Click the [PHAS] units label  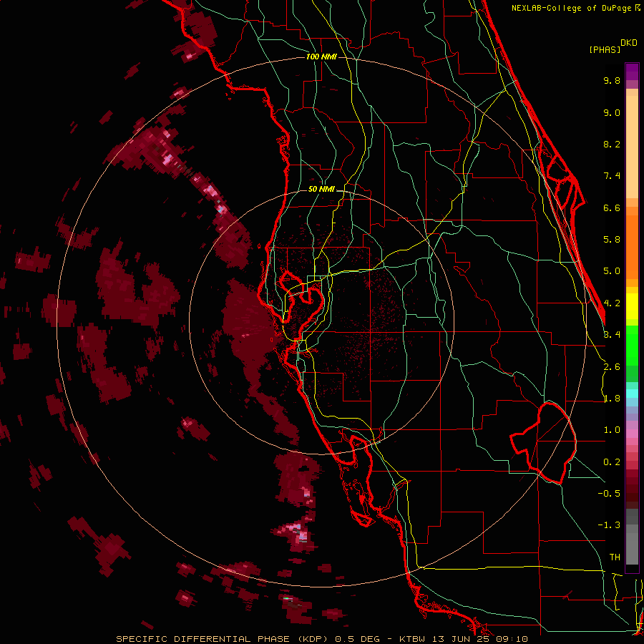coord(605,50)
